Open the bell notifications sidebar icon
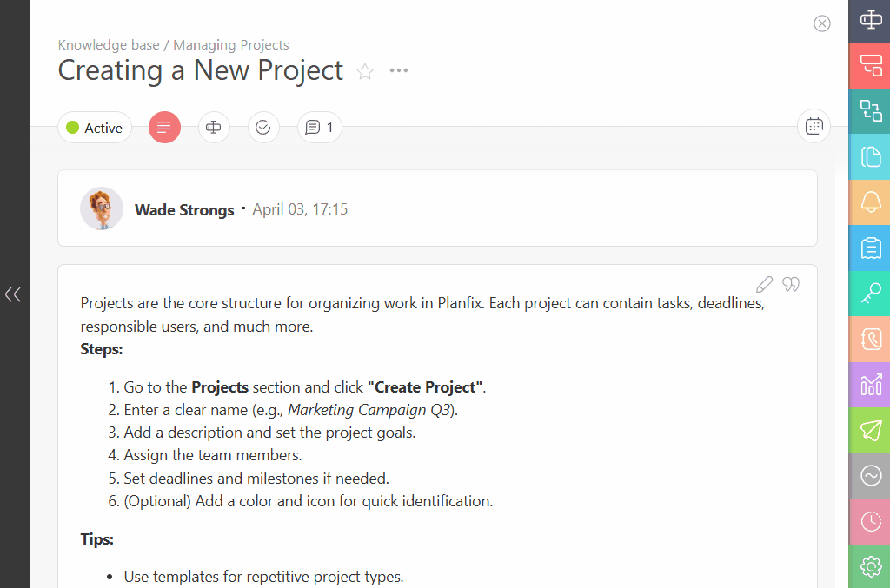This screenshot has width=890, height=588. pos(870,202)
